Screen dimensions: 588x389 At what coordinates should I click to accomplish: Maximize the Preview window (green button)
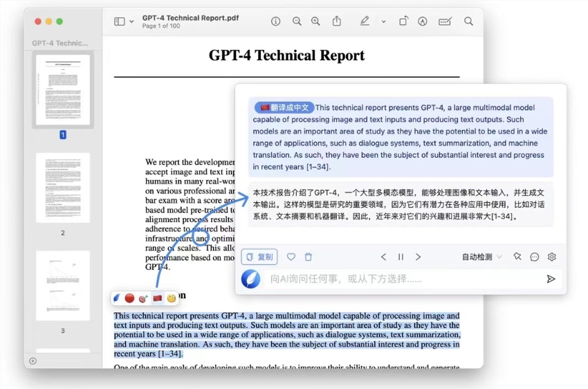coord(59,21)
